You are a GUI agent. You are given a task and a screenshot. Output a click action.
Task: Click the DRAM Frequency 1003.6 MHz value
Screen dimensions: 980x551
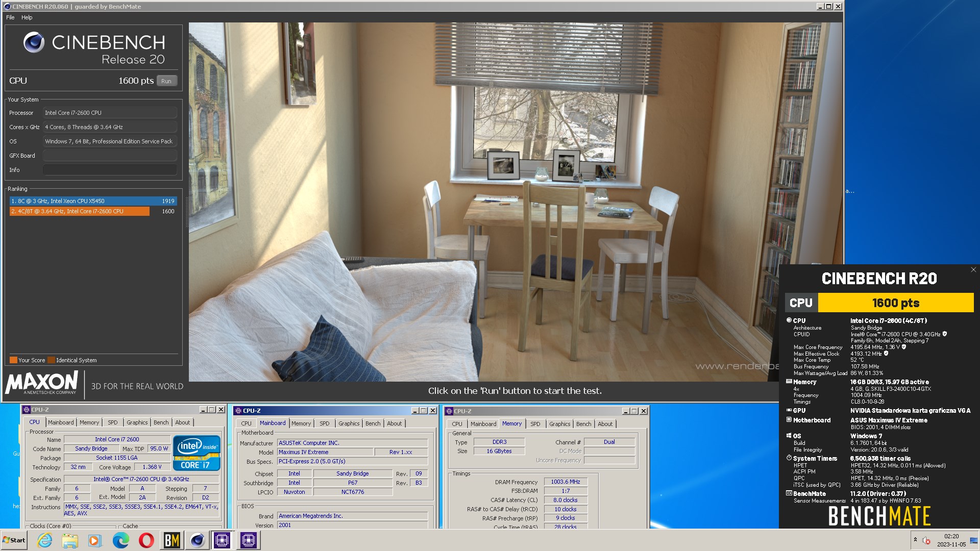pos(566,482)
